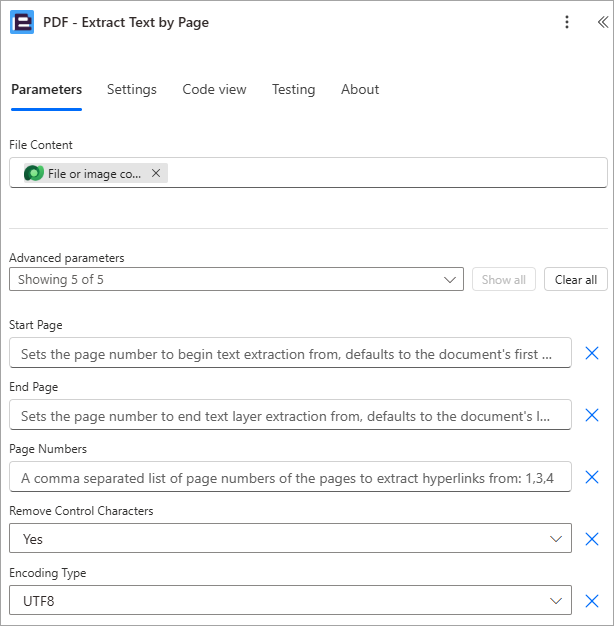This screenshot has width=614, height=626.
Task: Click into the Start Page field
Action: [290, 353]
